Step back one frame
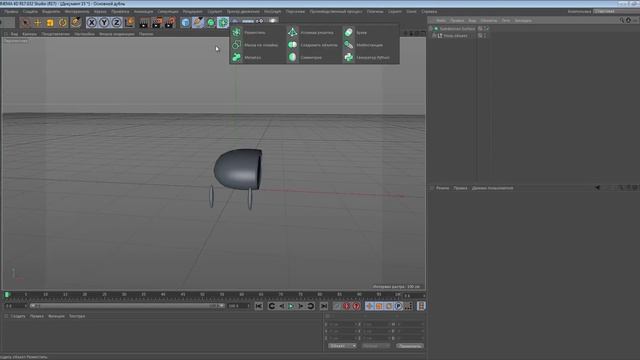The height and width of the screenshot is (360, 640). (281, 306)
